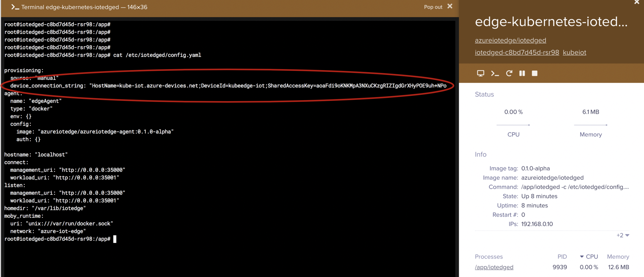The width and height of the screenshot is (644, 277).
Task: Stop the iotedged container
Action: (x=534, y=73)
